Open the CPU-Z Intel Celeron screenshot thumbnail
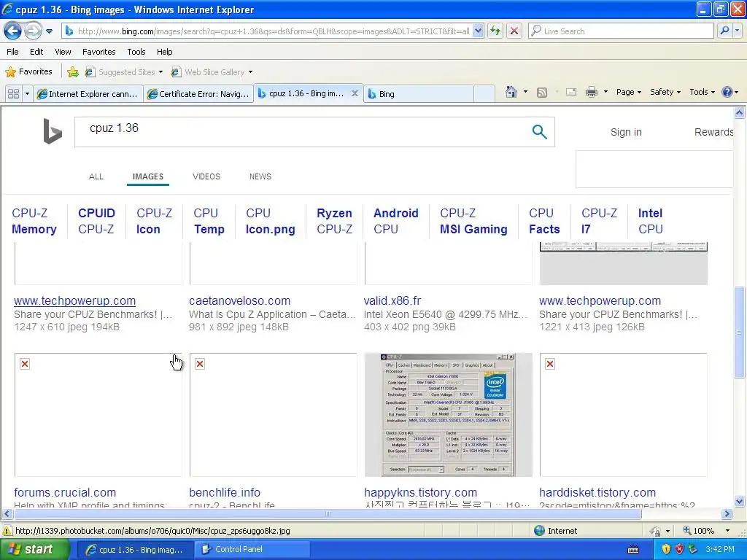747x560 pixels. 448,415
